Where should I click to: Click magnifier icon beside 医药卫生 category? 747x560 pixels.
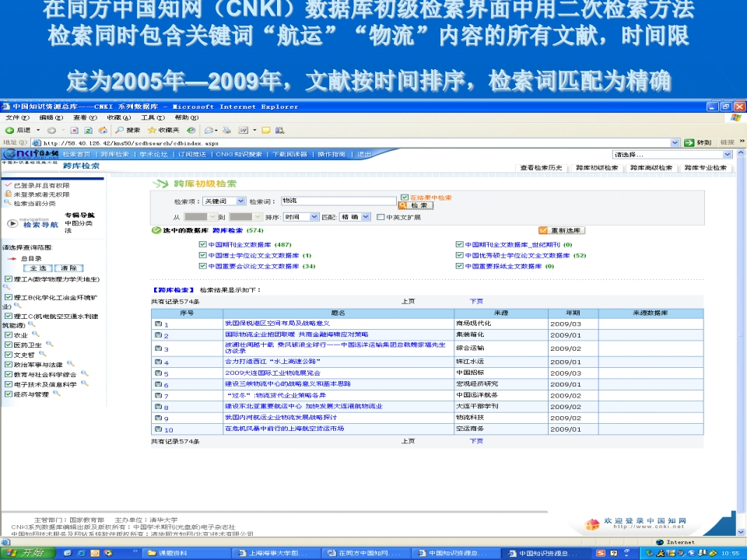[50, 344]
